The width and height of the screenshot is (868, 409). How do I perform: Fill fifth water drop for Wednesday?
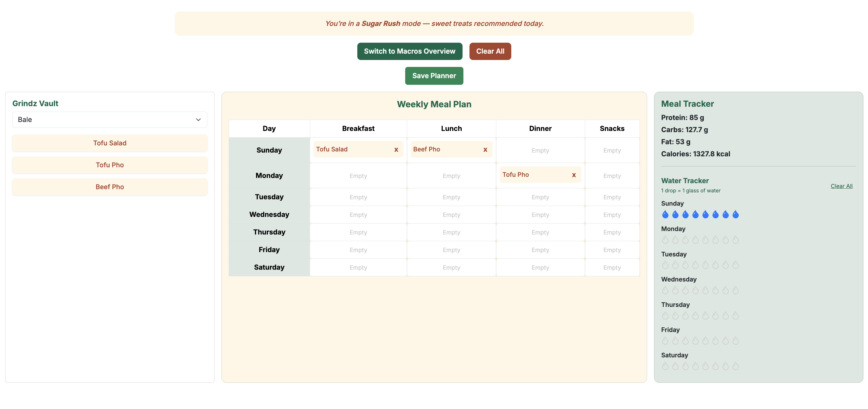tap(705, 290)
